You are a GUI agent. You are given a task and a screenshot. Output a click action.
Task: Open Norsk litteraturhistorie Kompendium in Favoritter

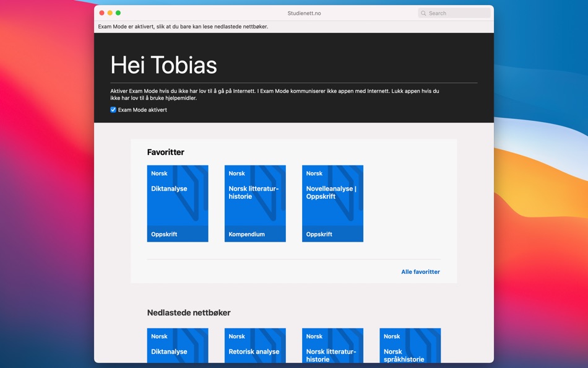point(255,204)
